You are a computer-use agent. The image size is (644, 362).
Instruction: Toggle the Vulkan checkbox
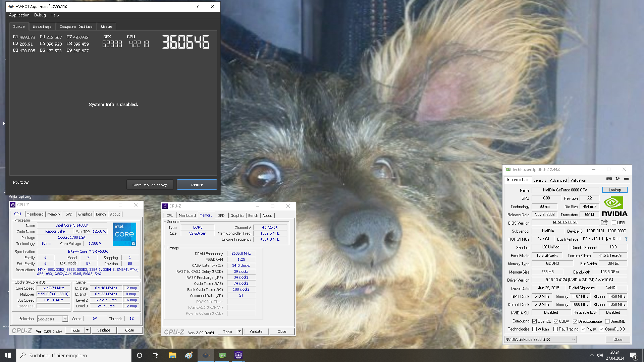(534, 329)
